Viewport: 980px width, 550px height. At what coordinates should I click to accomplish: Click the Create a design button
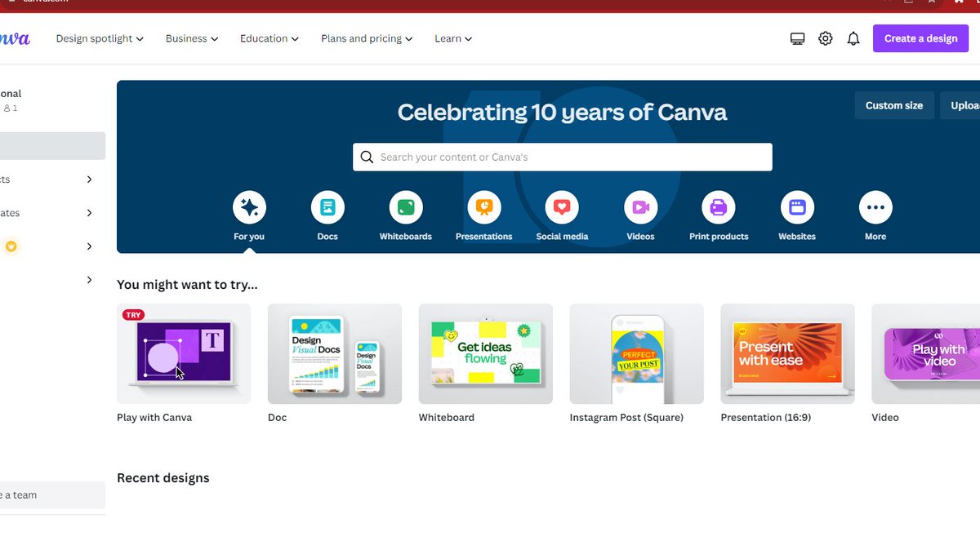(x=920, y=38)
